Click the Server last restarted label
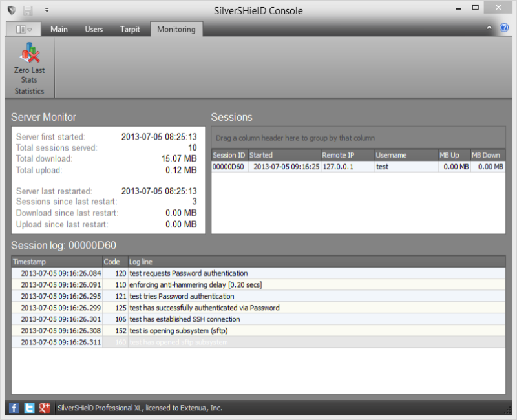Screen dimensions: 517x420 point(54,191)
